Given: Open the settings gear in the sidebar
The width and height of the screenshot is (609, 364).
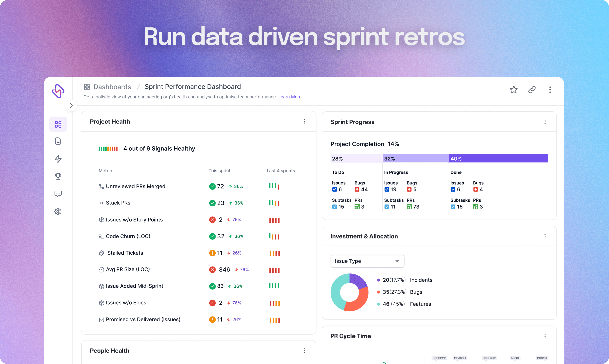Looking at the screenshot, I should point(58,211).
